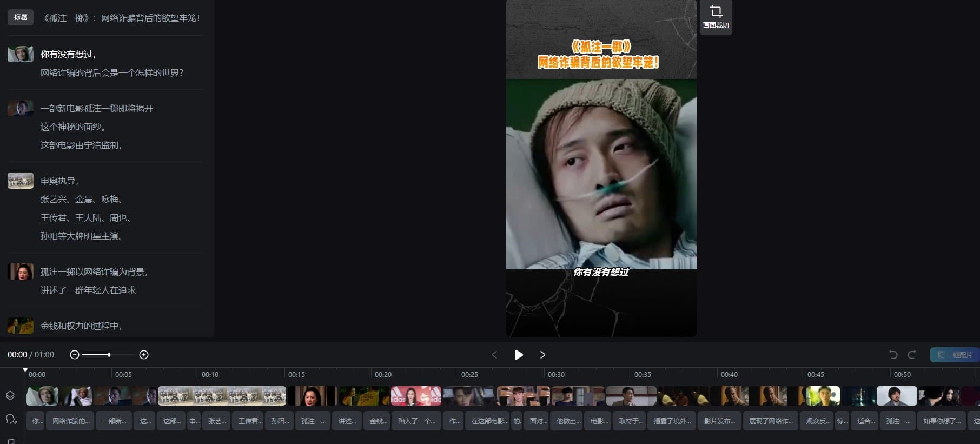Select script line 一部新电影孤注一掷即将揭开
This screenshot has height=444, width=980.
[97, 108]
